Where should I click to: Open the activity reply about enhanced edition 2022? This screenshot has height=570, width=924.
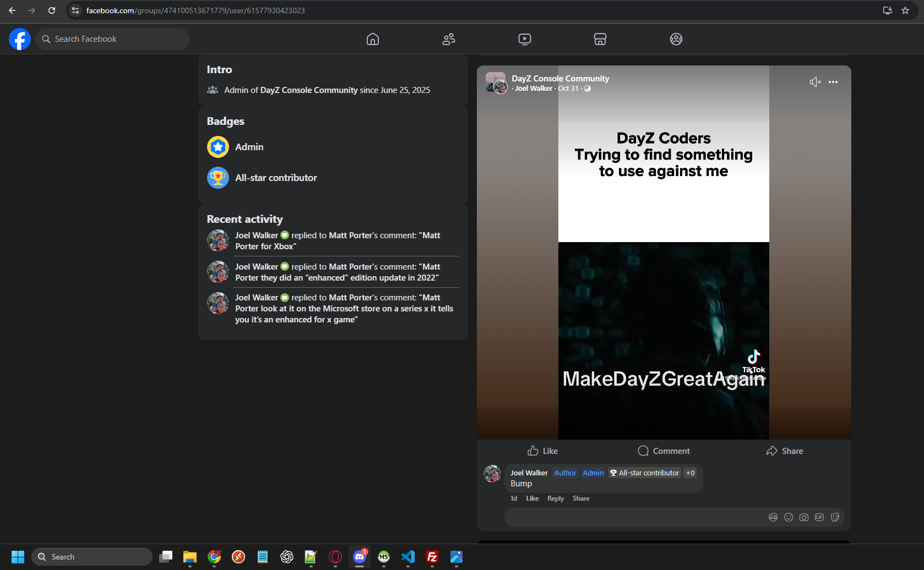pyautogui.click(x=338, y=272)
